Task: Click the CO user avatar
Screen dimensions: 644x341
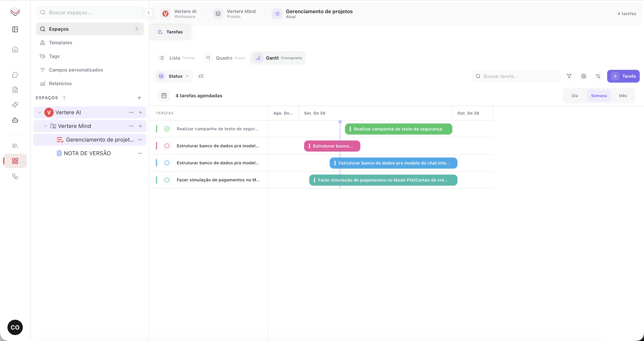Action: click(15, 327)
